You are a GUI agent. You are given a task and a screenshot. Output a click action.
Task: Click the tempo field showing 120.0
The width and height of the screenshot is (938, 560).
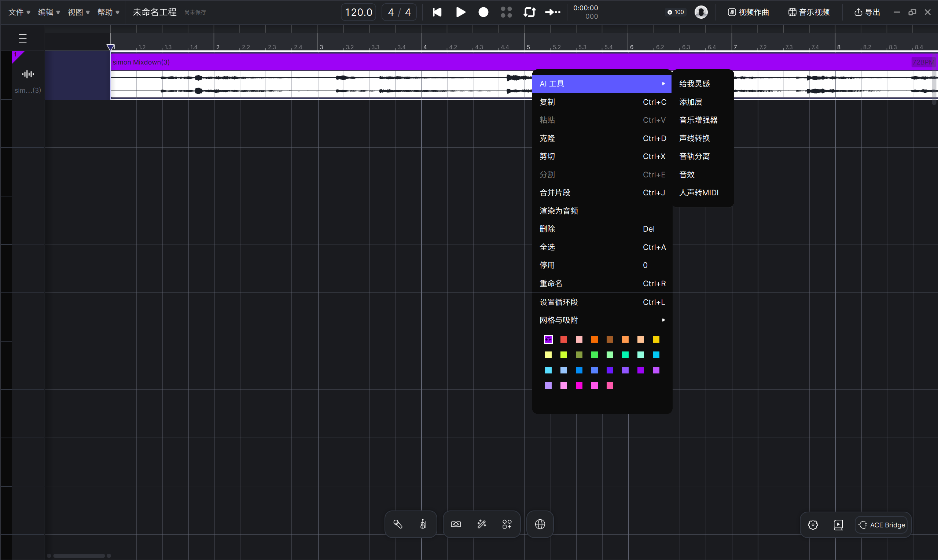tap(358, 12)
